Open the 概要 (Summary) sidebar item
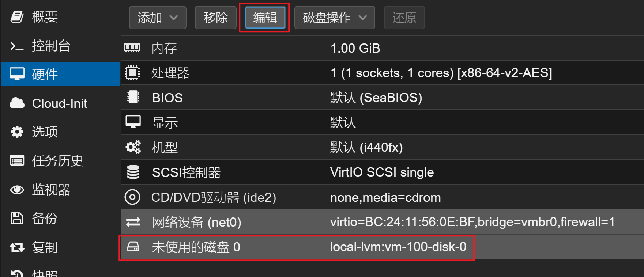 61,17
